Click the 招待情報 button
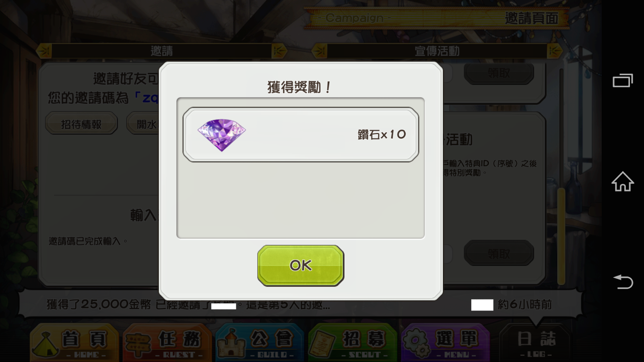Image resolution: width=644 pixels, height=362 pixels. (x=81, y=124)
